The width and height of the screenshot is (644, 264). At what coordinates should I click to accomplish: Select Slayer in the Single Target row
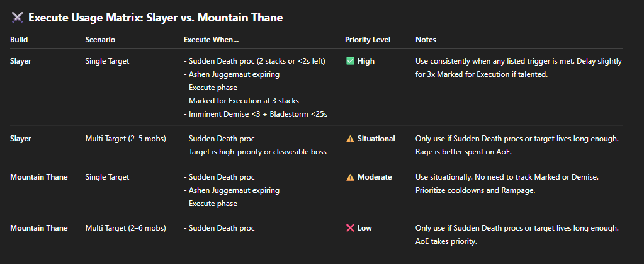coord(21,61)
